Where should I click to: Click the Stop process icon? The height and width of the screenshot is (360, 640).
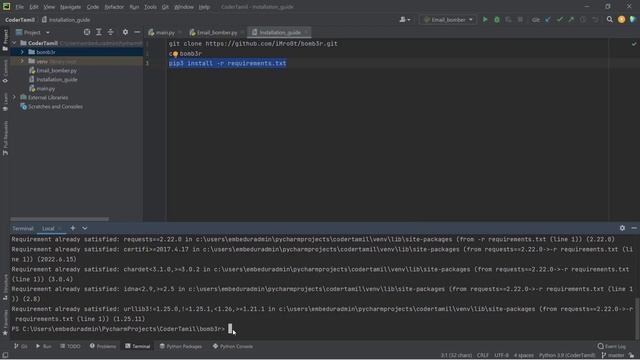coord(520,20)
